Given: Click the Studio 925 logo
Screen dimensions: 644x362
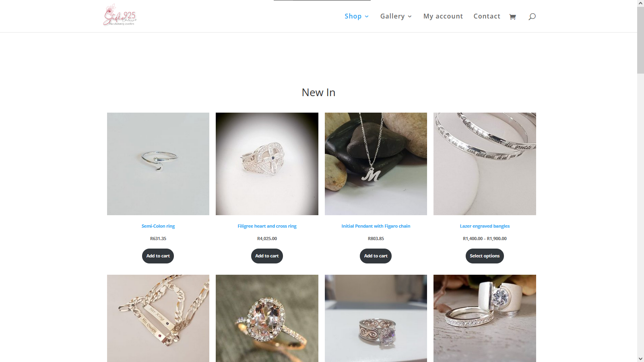Looking at the screenshot, I should click(120, 15).
